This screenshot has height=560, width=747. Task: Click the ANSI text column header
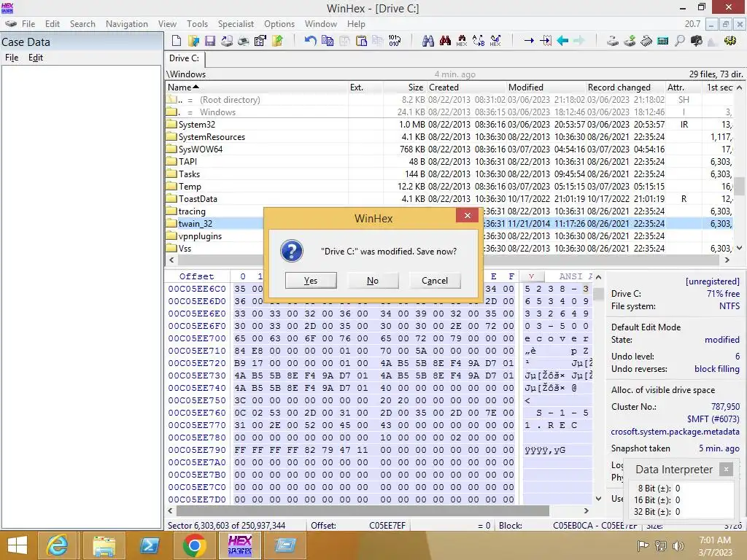point(570,276)
